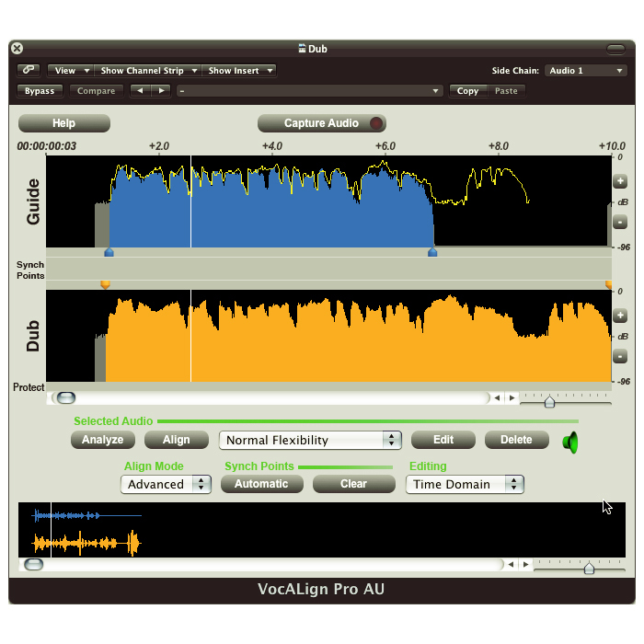
Task: Click the Edit button
Action: 443,440
